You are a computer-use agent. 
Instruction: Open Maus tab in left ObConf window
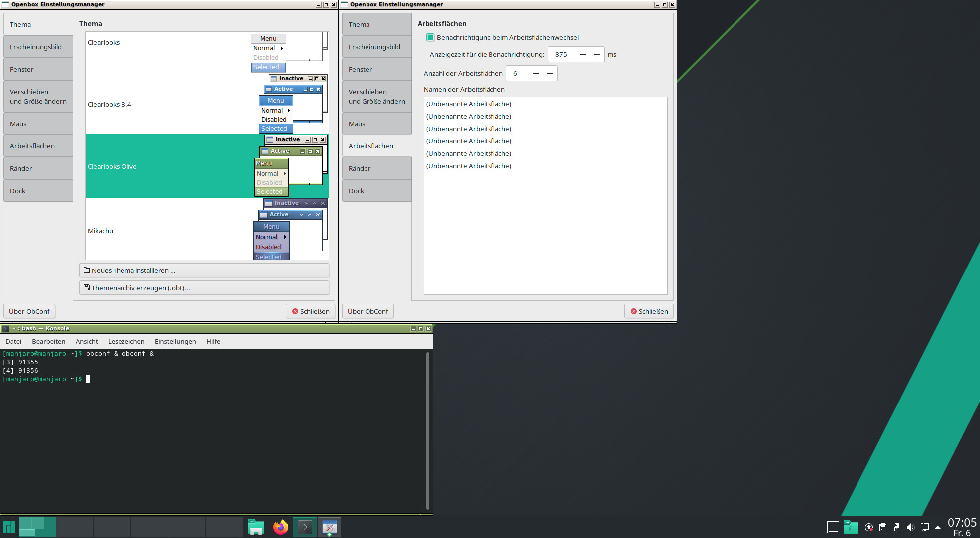tap(38, 124)
